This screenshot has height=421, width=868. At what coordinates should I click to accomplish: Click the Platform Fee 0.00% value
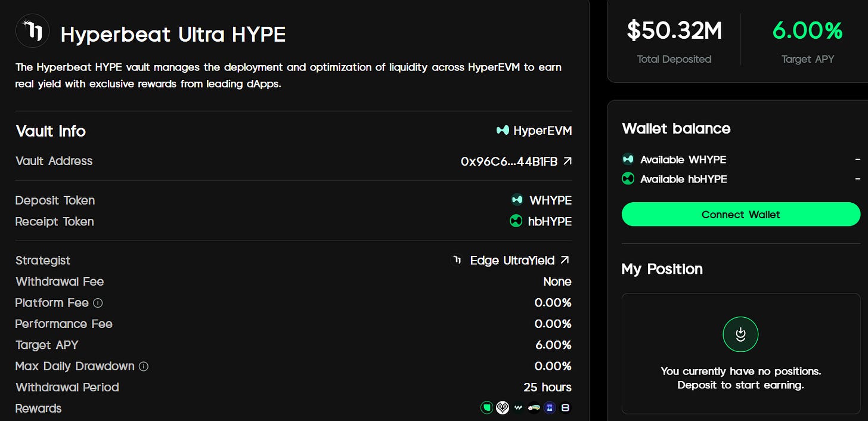tap(553, 303)
